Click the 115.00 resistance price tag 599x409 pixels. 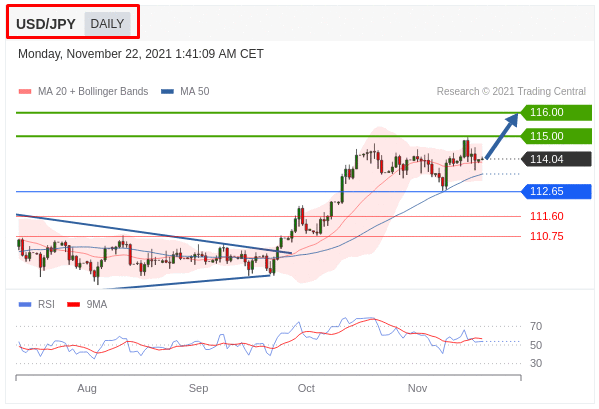[556, 136]
